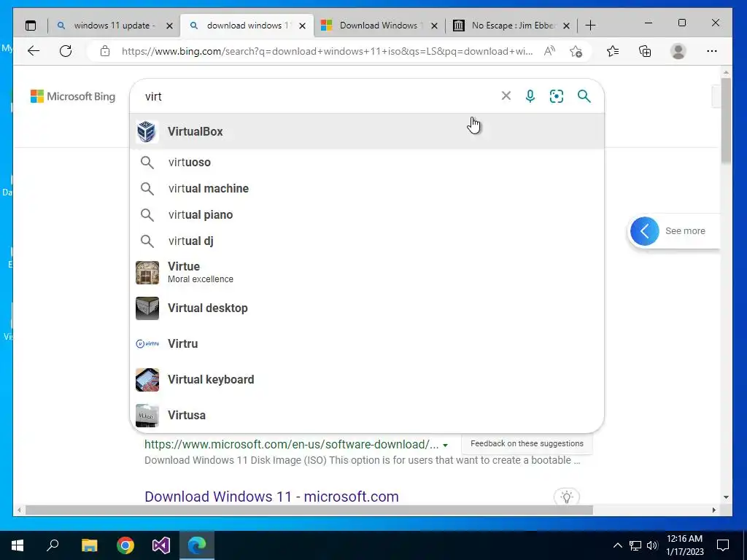This screenshot has height=560, width=747.
Task: Open the user profile menu
Action: pos(678,51)
